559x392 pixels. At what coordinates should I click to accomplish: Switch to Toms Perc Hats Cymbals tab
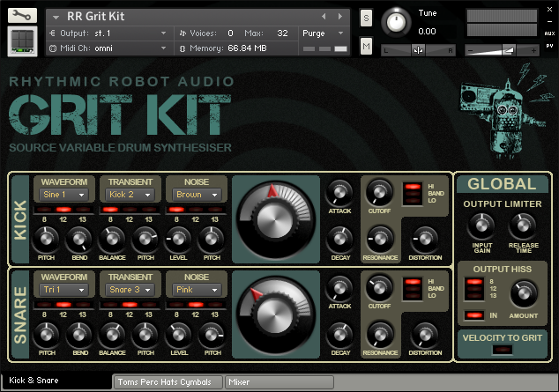coord(168,382)
